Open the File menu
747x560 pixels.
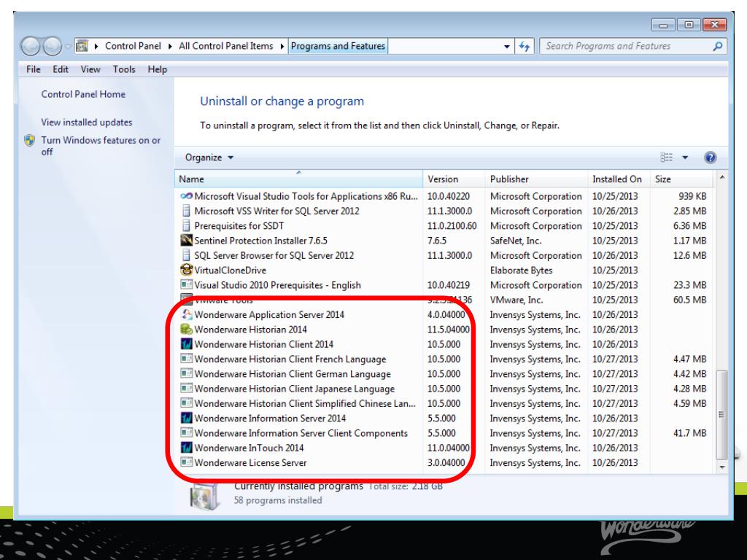[34, 69]
